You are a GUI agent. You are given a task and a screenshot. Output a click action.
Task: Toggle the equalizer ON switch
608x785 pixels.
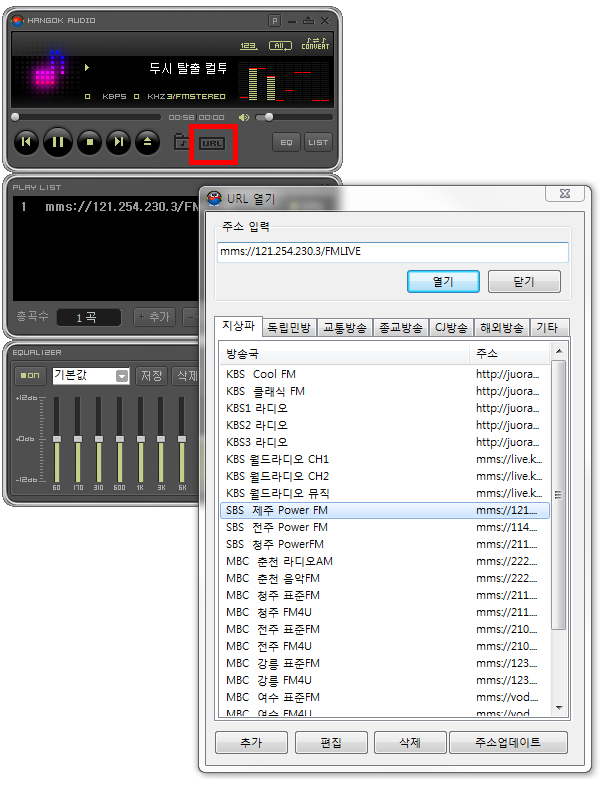click(31, 375)
